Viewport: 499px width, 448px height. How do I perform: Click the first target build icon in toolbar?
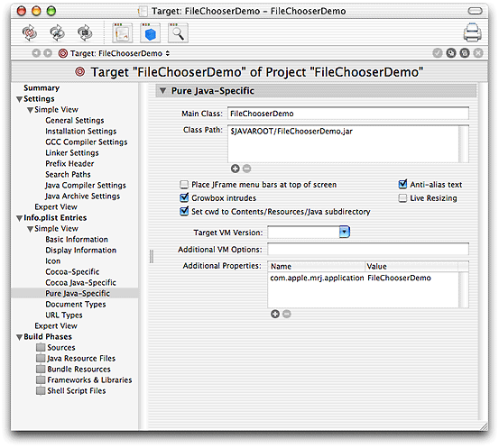[29, 32]
